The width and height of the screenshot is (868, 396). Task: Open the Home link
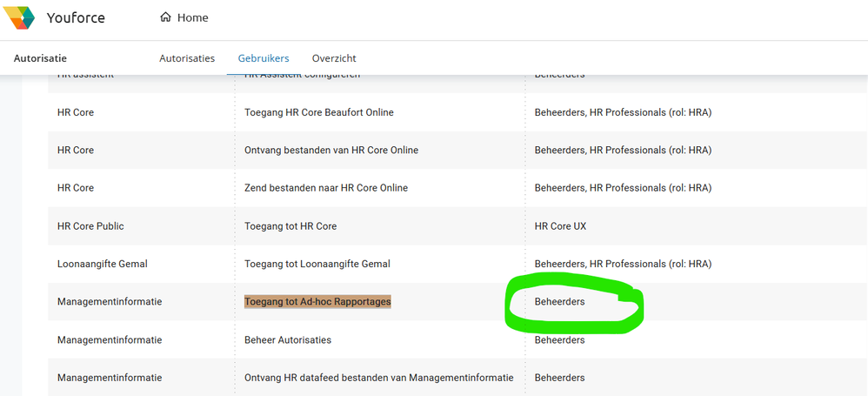point(192,17)
